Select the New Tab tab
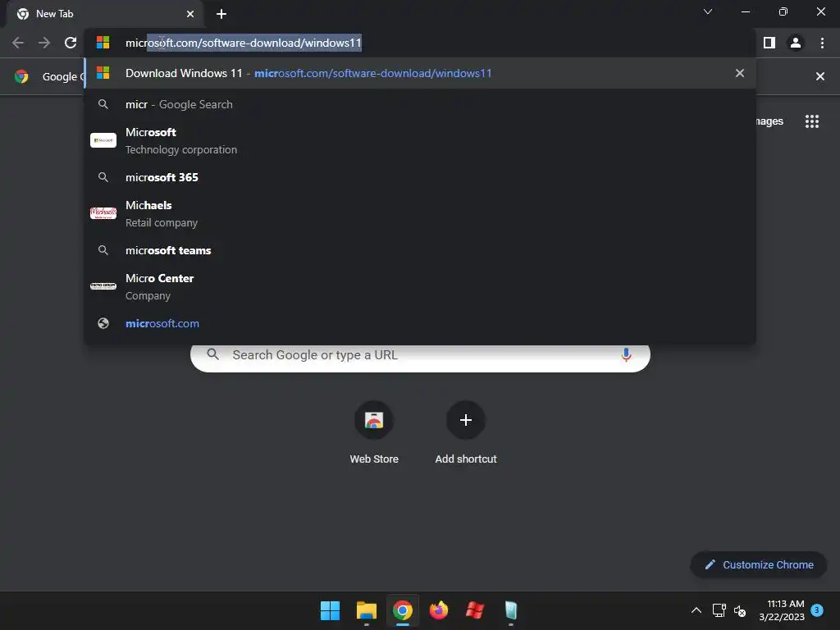Image resolution: width=840 pixels, height=630 pixels. tap(106, 14)
